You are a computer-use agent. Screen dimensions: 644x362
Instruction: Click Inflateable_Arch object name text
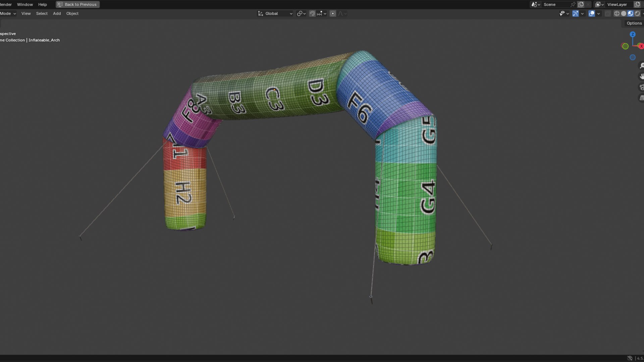click(x=44, y=40)
